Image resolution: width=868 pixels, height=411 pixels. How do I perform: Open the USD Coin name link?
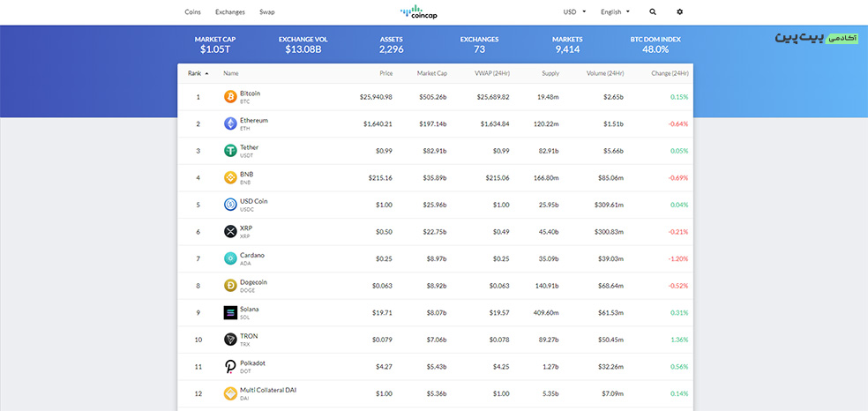[253, 201]
